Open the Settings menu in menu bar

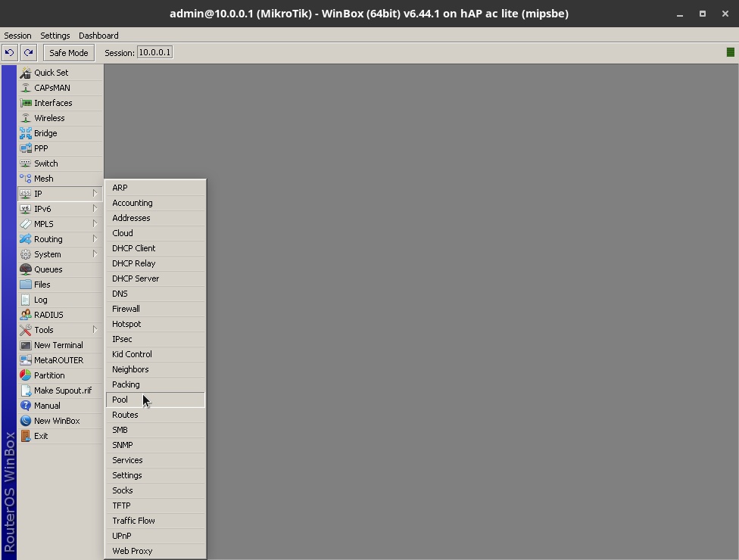click(55, 36)
